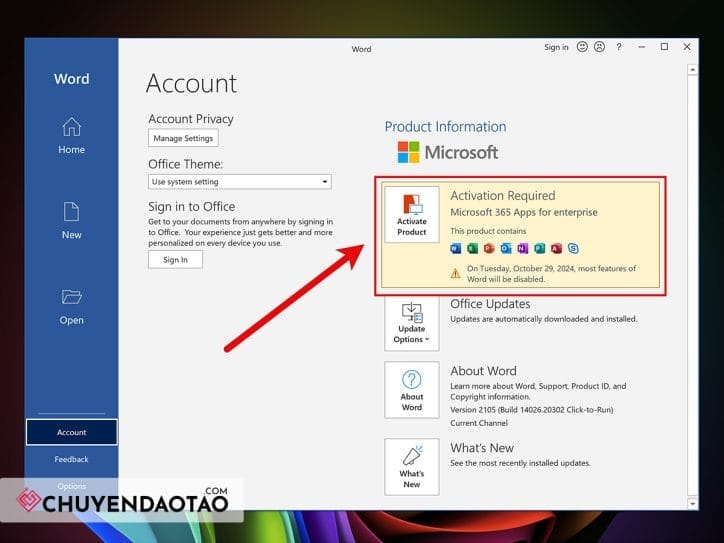This screenshot has height=543, width=724.
Task: Click Sign in link in title bar
Action: click(x=556, y=47)
